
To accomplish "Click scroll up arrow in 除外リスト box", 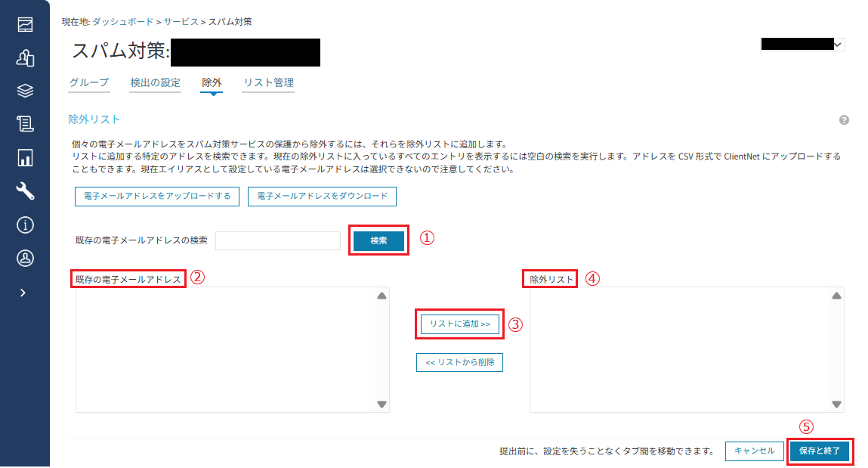I will tap(836, 296).
